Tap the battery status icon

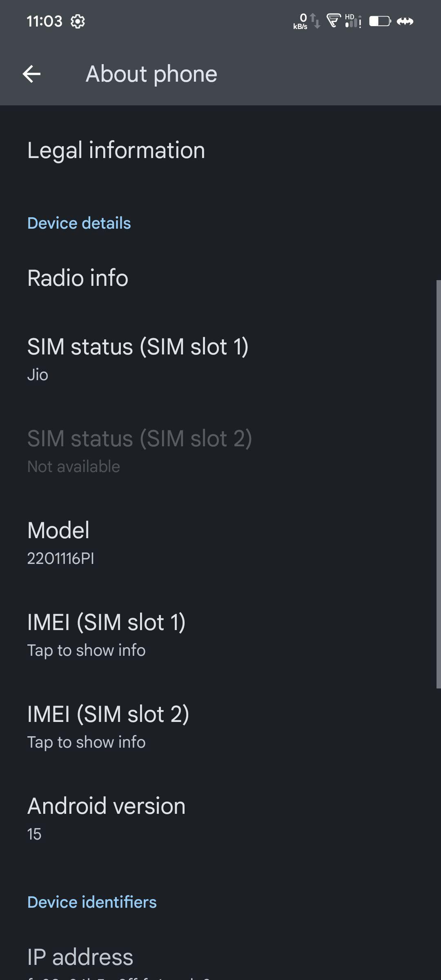[x=380, y=21]
